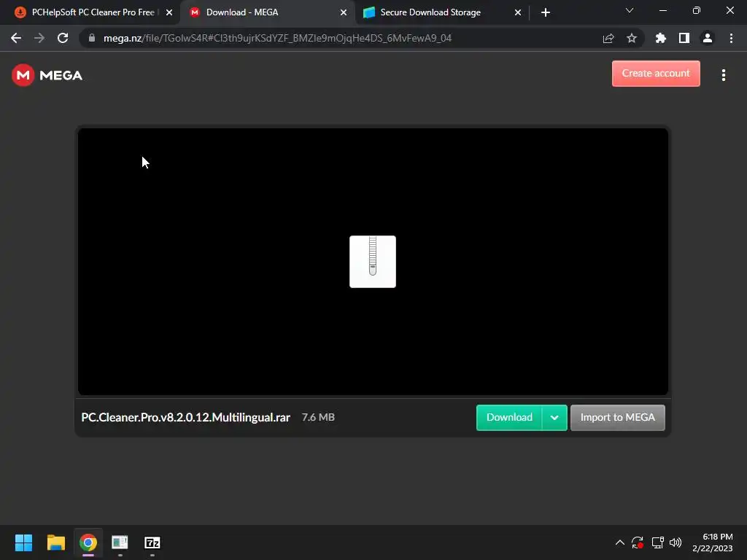
Task: Click the MEGA logo
Action: [x=47, y=75]
